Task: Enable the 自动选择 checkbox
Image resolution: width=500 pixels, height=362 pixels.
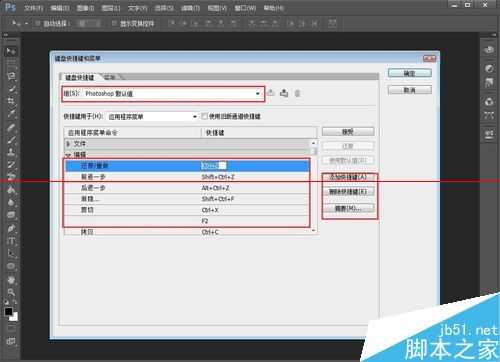Action: tap(38, 23)
